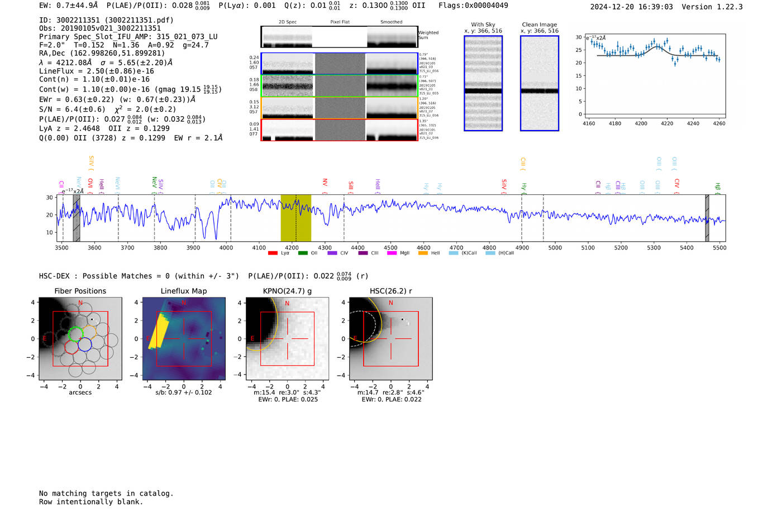Click the Primary Spec_Slot_IFU_AMP line

[128, 37]
